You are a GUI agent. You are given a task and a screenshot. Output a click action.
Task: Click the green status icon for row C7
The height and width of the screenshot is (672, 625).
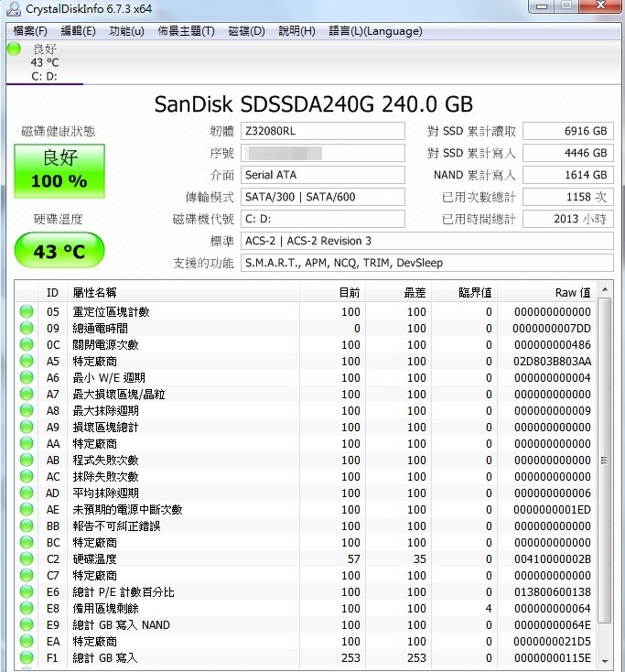click(x=27, y=575)
